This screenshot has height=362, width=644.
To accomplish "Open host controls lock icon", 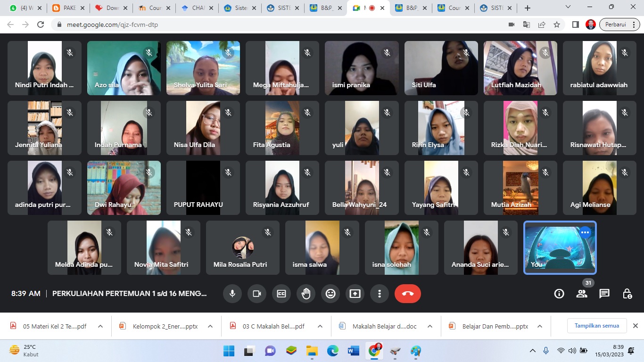I will (x=627, y=294).
